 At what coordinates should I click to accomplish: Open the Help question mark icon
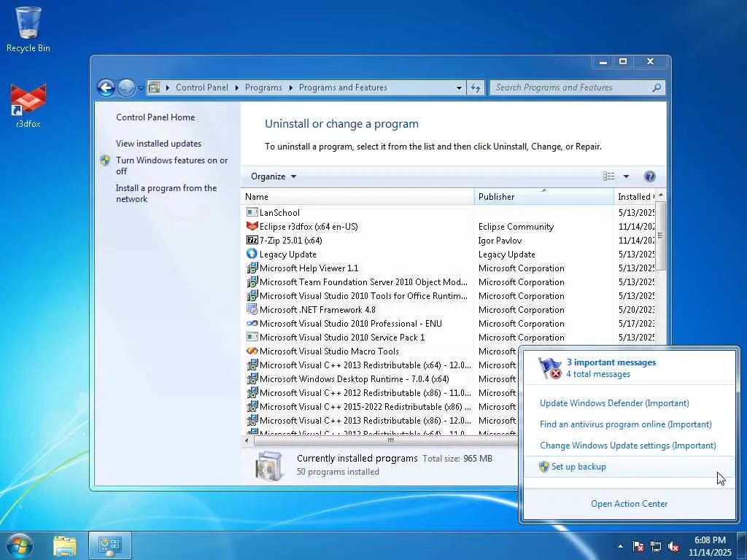pos(649,176)
